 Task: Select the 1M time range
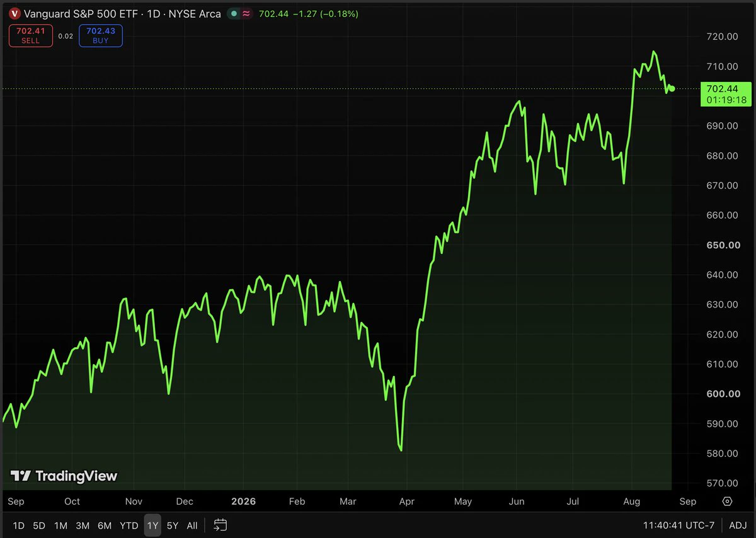[x=60, y=525]
